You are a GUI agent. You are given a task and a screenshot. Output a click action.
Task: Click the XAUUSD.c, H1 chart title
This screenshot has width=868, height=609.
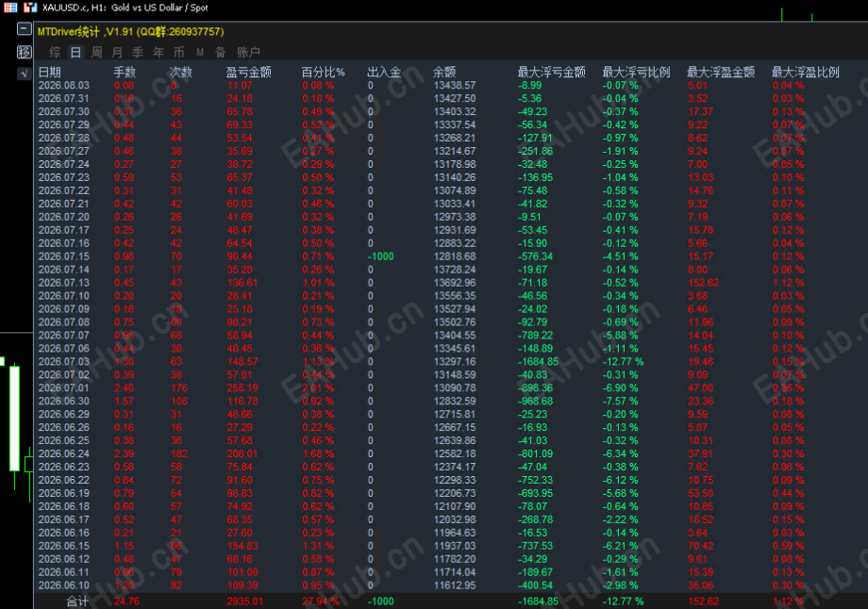click(125, 8)
